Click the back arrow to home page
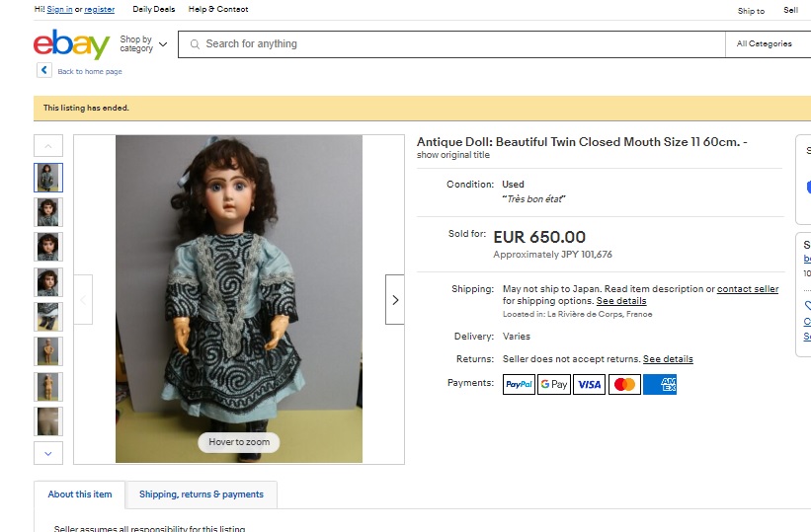The height and width of the screenshot is (532, 811). (x=44, y=70)
